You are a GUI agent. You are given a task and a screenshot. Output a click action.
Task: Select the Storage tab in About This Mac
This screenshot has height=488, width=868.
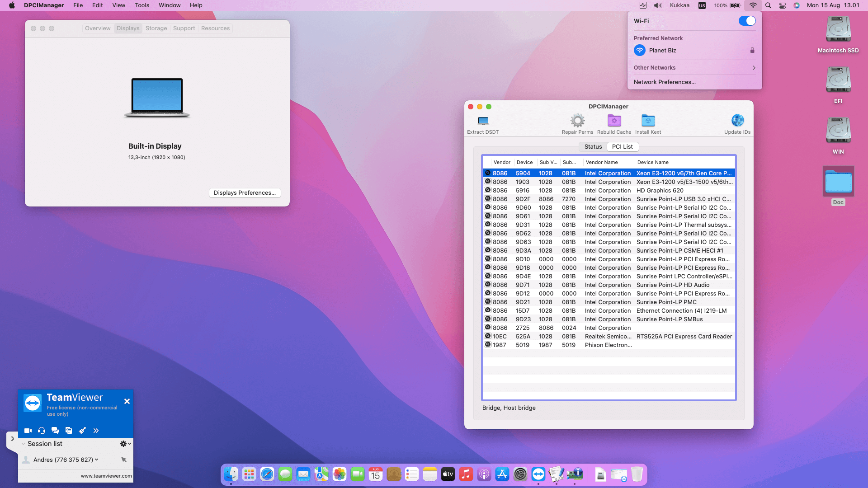pyautogui.click(x=156, y=28)
